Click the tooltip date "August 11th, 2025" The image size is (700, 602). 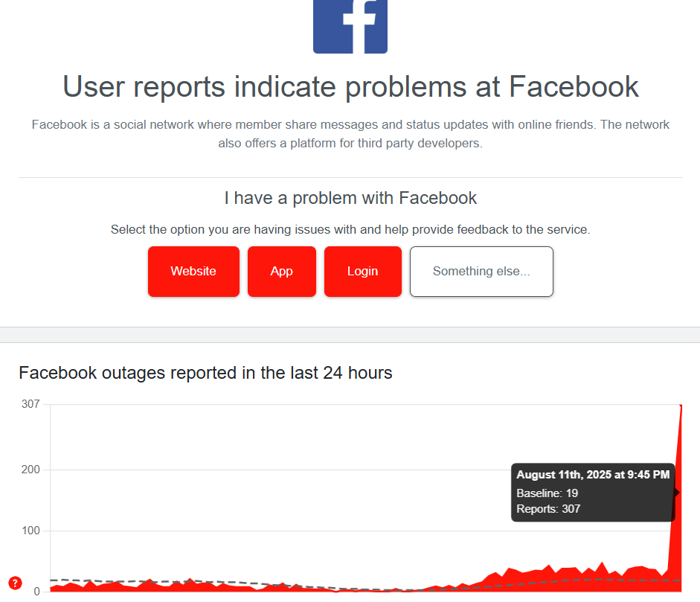(593, 475)
